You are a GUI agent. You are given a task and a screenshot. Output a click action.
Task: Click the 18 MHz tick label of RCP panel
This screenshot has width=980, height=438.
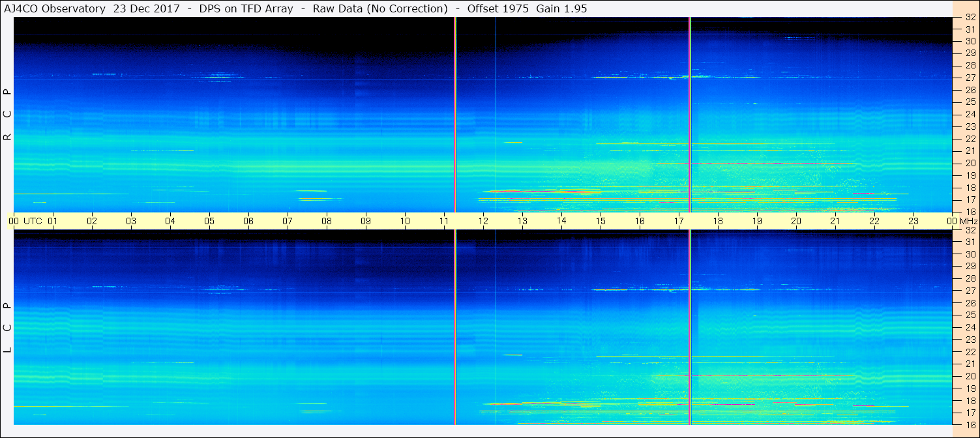pyautogui.click(x=970, y=188)
